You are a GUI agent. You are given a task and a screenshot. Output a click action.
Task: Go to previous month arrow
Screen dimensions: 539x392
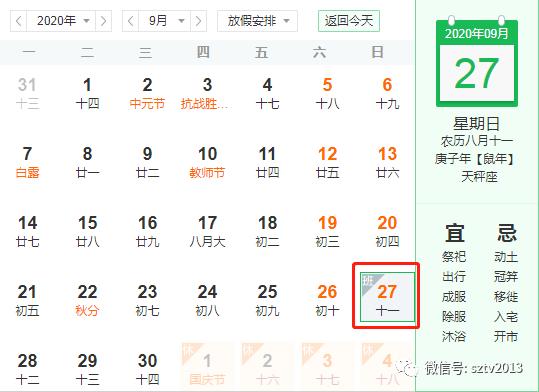(131, 21)
